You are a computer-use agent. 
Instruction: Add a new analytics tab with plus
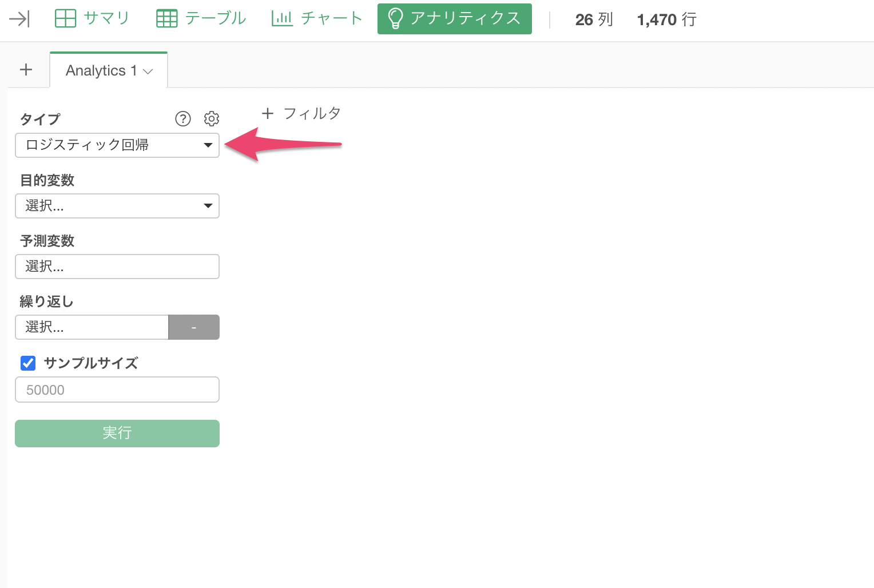pos(26,70)
